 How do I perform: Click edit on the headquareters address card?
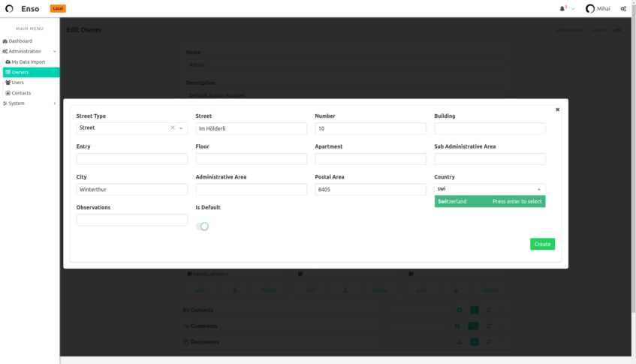(200, 290)
